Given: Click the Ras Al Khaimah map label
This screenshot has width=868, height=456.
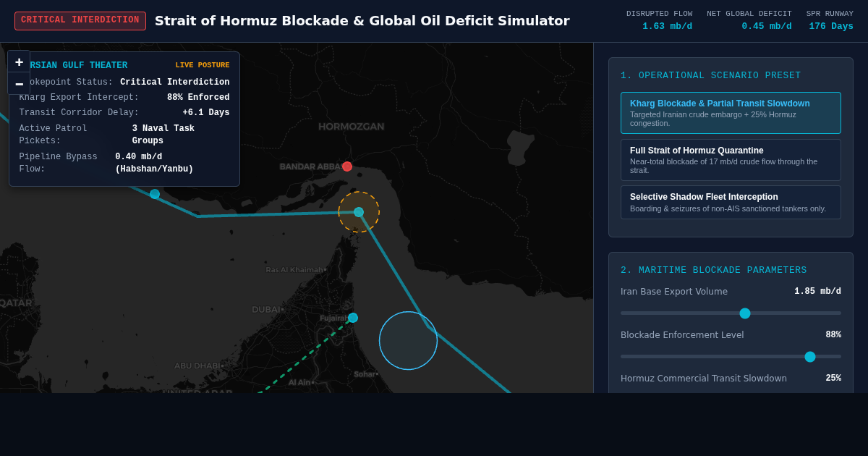Looking at the screenshot, I should 296,270.
